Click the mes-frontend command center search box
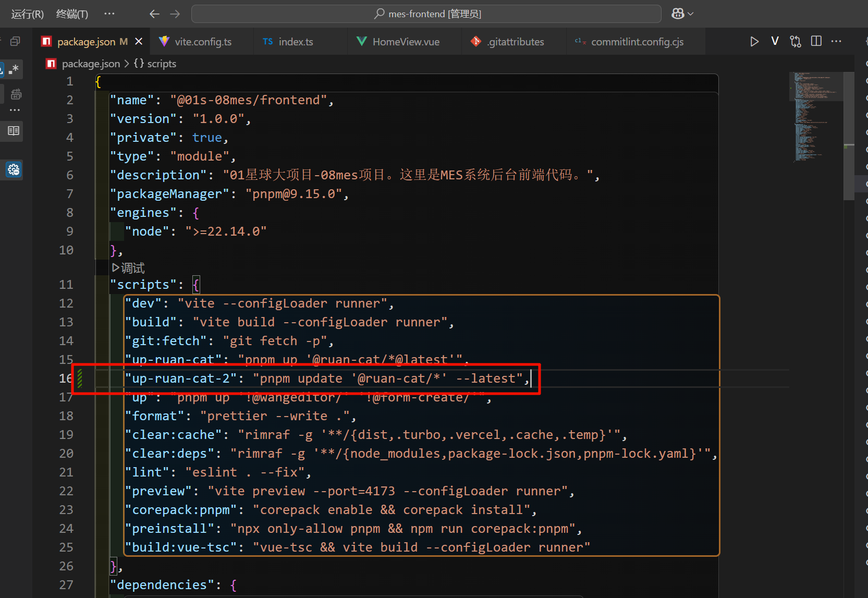This screenshot has height=598, width=868. point(426,14)
